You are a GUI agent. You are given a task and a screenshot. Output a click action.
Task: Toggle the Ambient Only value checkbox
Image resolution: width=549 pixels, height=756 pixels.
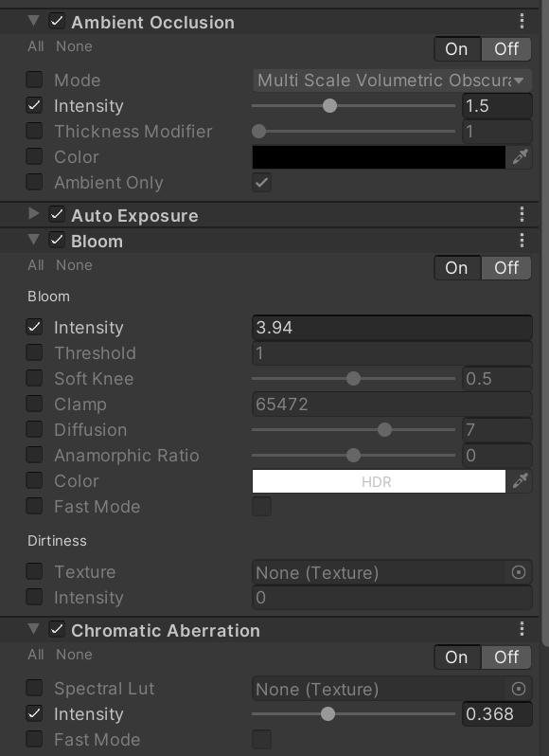click(261, 182)
